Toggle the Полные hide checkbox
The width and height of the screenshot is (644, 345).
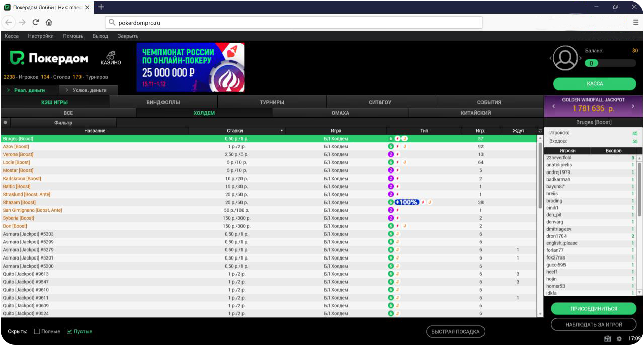[x=37, y=332]
